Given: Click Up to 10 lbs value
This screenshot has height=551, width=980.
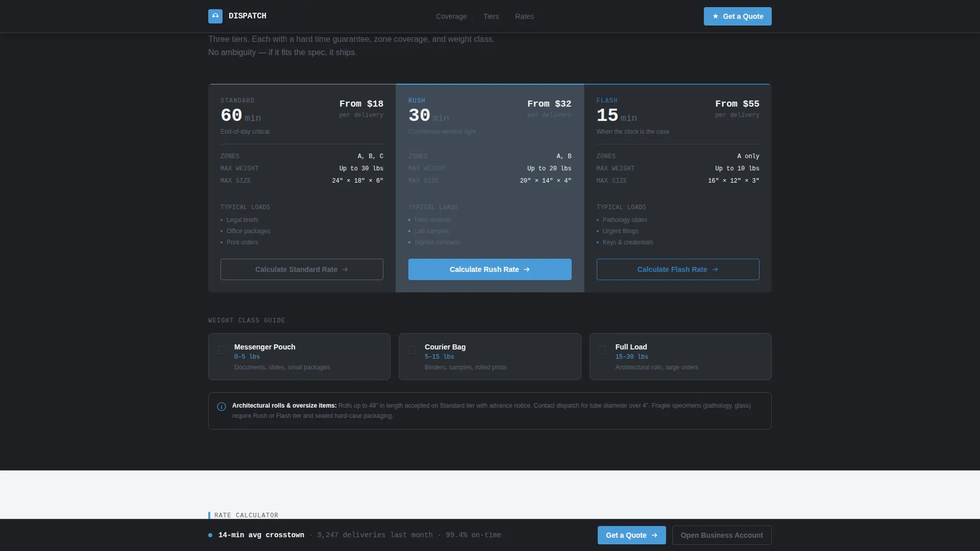Looking at the screenshot, I should point(737,168).
